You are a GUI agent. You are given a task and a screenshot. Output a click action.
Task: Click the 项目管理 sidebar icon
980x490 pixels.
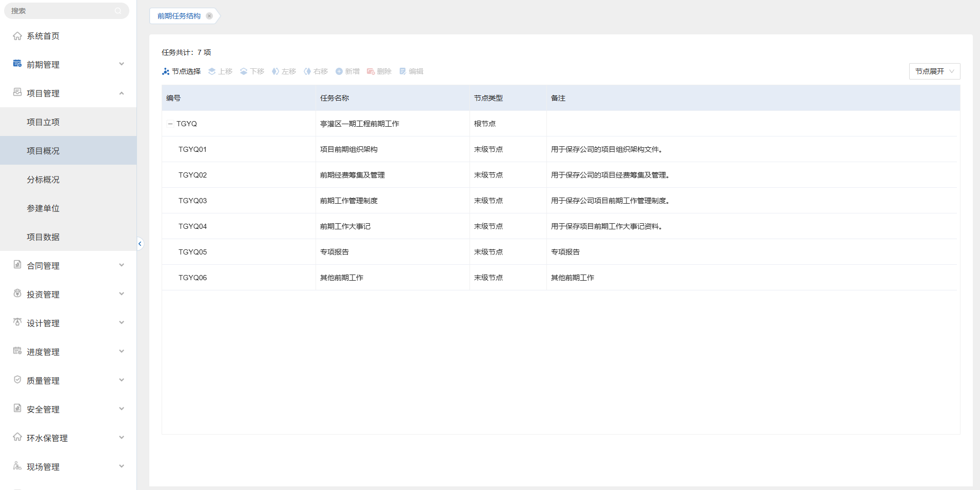(x=17, y=92)
